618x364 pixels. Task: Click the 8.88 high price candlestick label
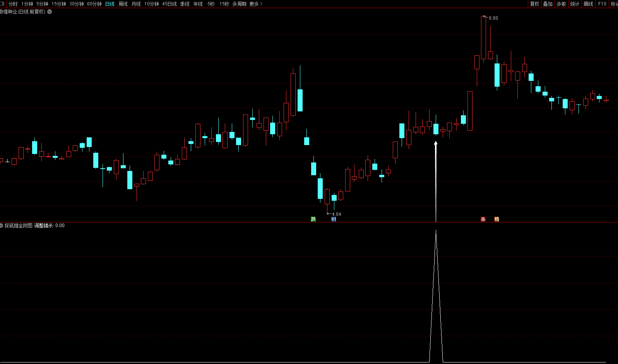point(493,18)
